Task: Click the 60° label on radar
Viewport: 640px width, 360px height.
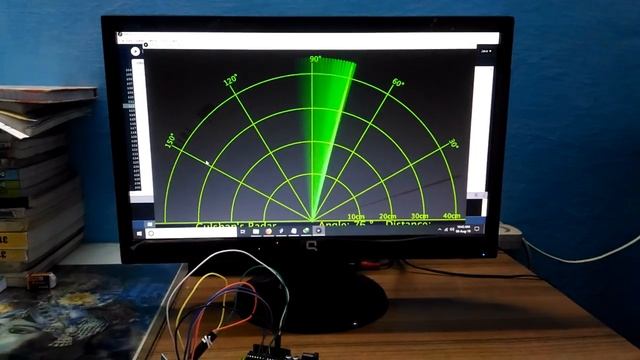Action: click(x=398, y=82)
